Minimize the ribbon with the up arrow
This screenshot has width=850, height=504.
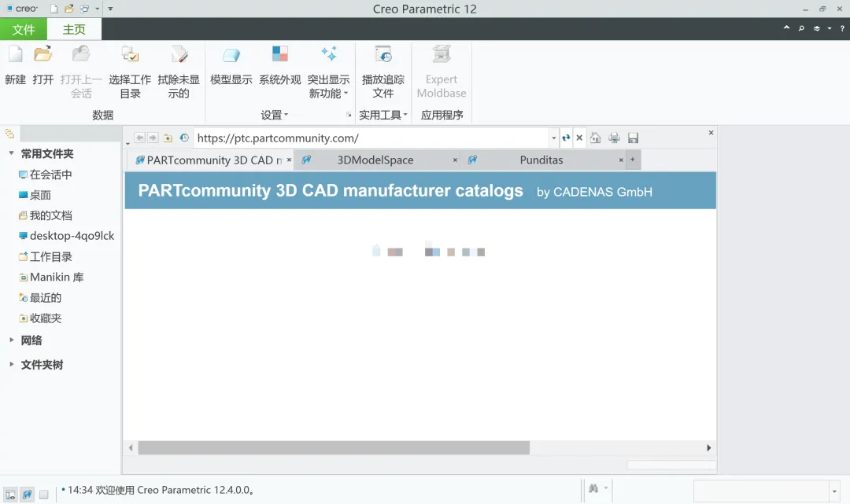(x=786, y=28)
